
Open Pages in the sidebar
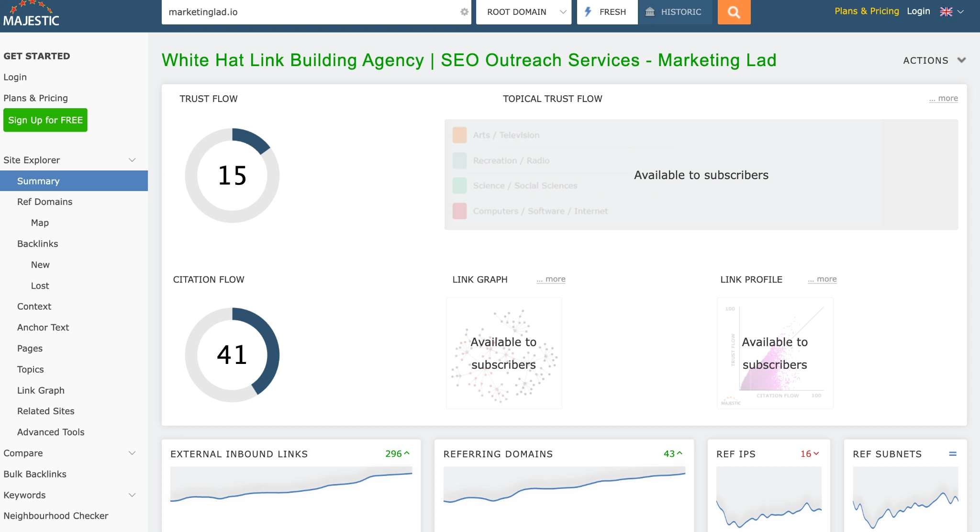[30, 349]
